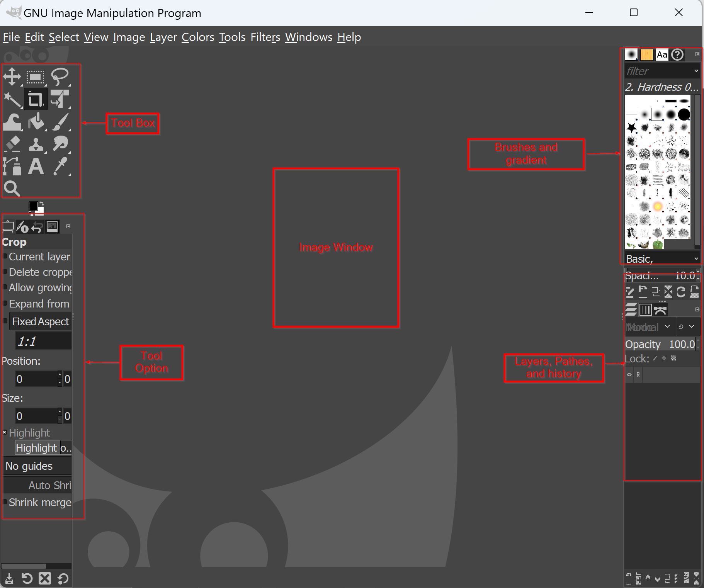704x588 pixels.
Task: Open the Edit menu
Action: pos(34,37)
